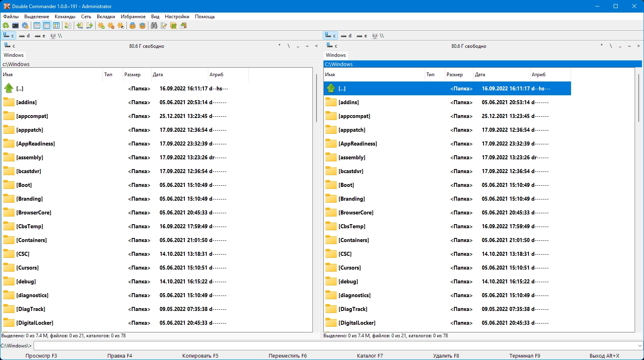Viewport: 644px width, 360px height.
Task: Select drive e in right drive bar
Action: pyautogui.click(x=362, y=36)
